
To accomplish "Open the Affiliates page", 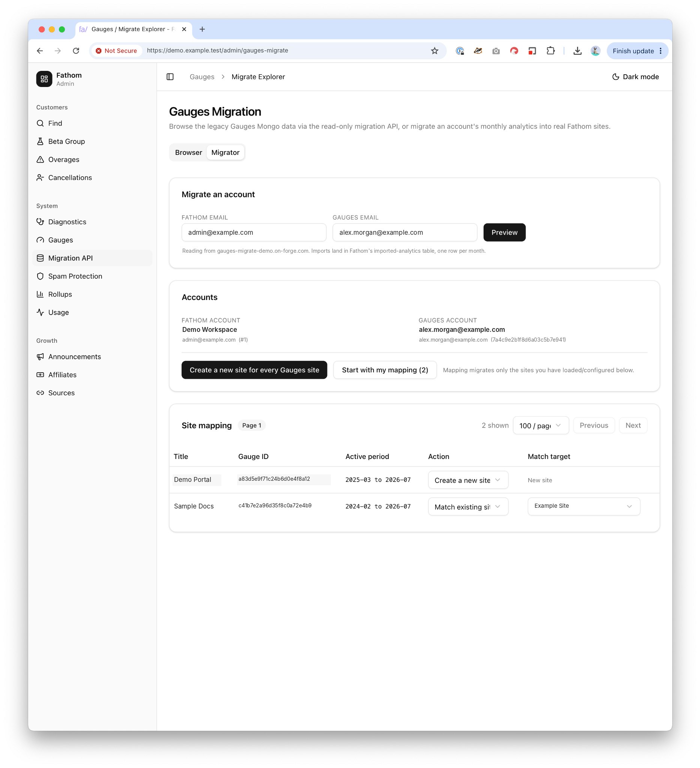I will 93,375.
